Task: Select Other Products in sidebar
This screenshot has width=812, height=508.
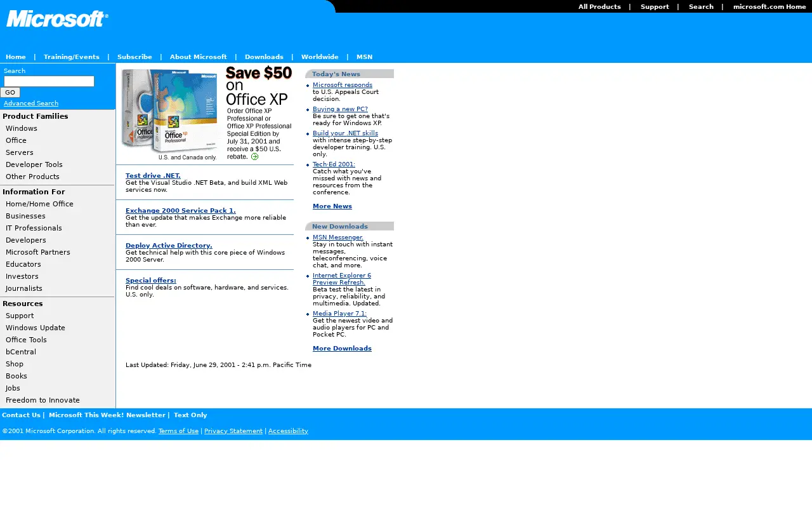Action: coord(32,177)
